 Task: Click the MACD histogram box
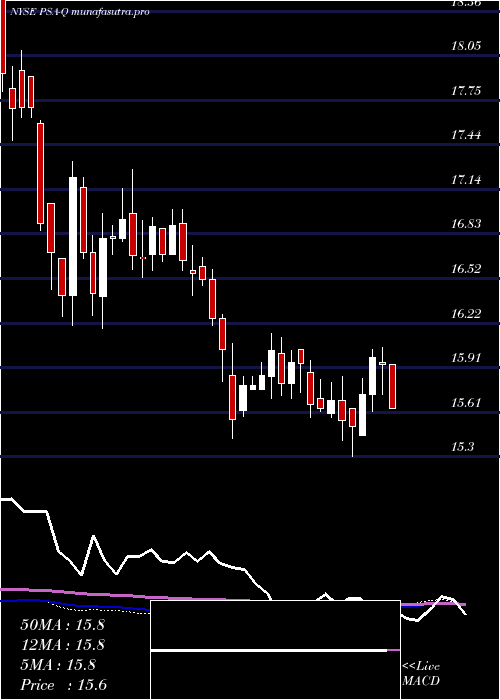click(x=275, y=650)
